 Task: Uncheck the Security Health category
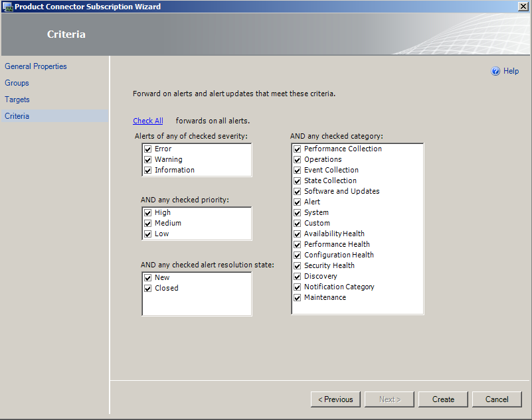coord(297,266)
